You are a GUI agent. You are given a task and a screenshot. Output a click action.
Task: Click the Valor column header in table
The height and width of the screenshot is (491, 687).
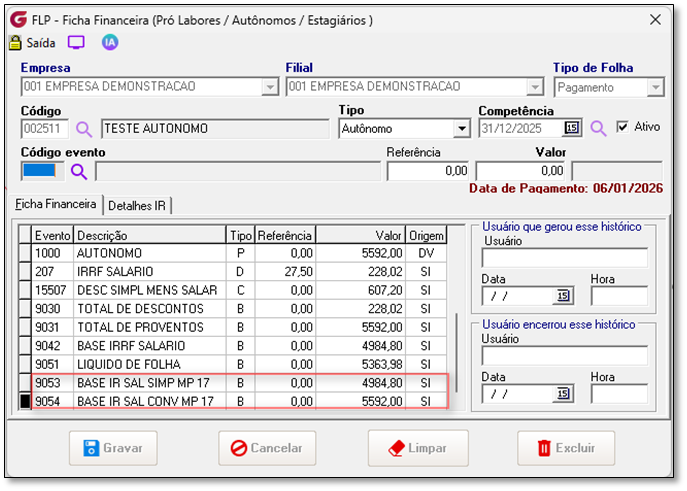click(361, 236)
